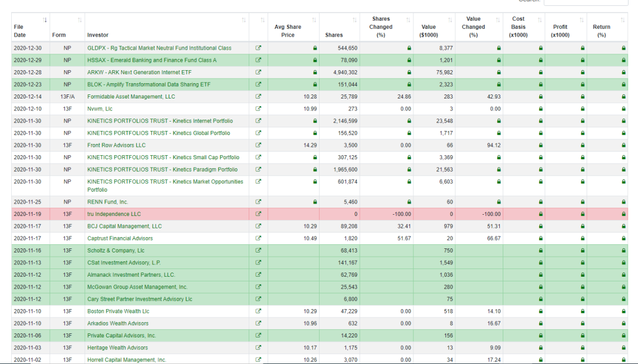Screen dimensions: 638x364
Task: Open Captrust Financial Advisors link
Action: [x=120, y=238]
